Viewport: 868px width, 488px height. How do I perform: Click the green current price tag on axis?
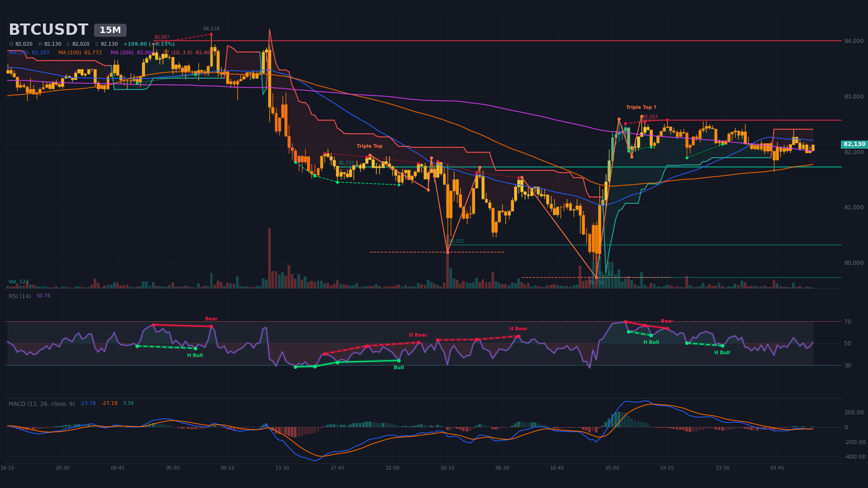[x=854, y=144]
